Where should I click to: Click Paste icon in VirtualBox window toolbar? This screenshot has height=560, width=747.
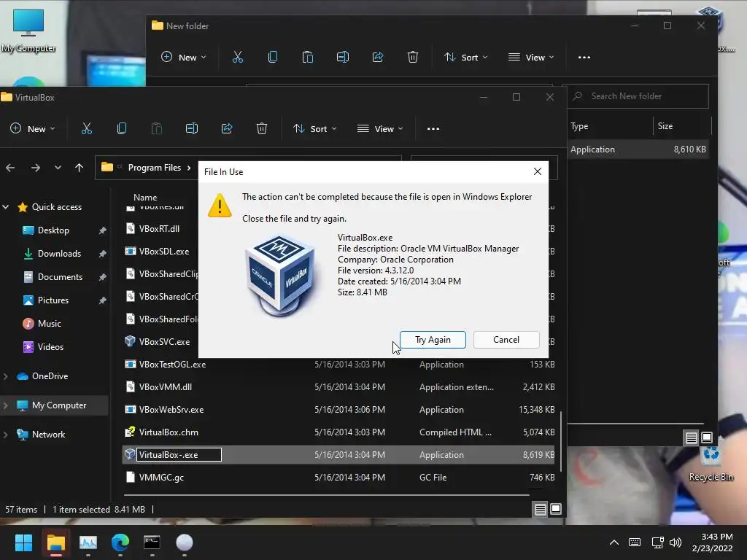click(x=157, y=128)
